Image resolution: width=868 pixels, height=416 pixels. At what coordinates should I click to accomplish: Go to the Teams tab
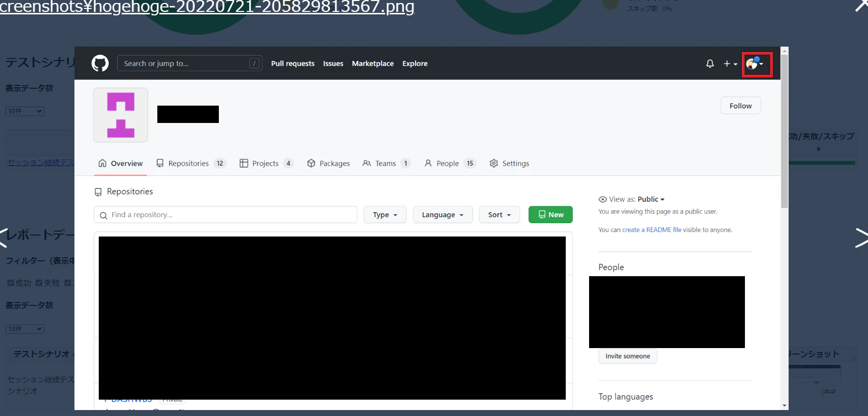pyautogui.click(x=387, y=163)
